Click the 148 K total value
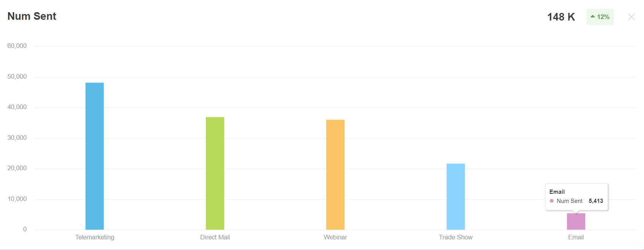 pyautogui.click(x=561, y=17)
